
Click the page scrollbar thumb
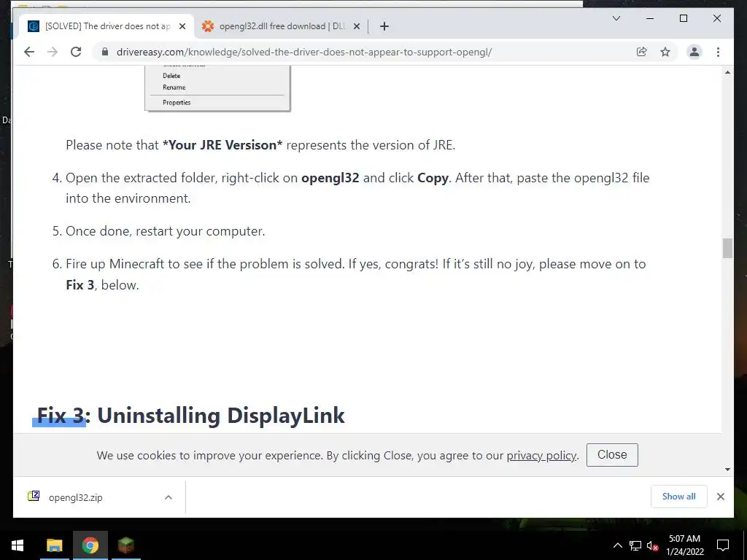tap(727, 248)
